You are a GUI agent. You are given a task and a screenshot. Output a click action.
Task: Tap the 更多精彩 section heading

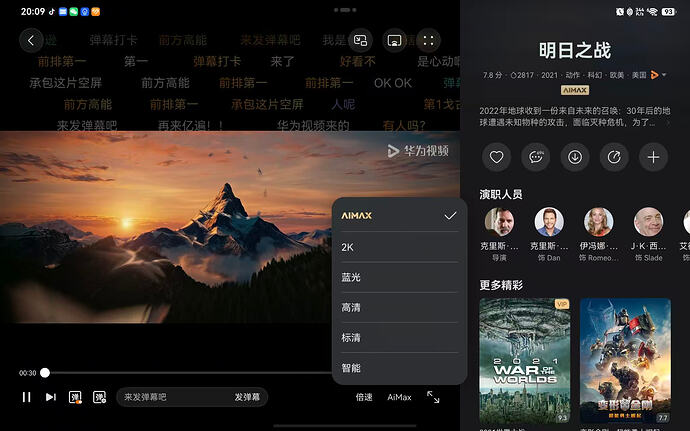click(501, 285)
